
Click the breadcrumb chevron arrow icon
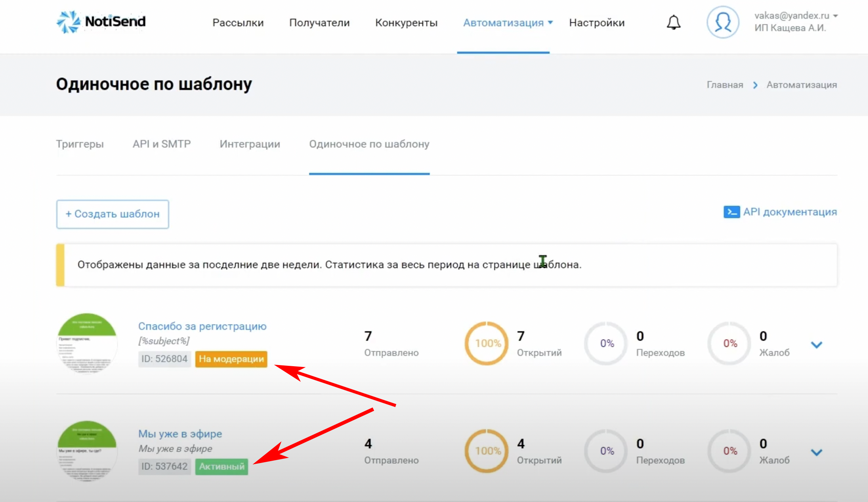tap(755, 85)
